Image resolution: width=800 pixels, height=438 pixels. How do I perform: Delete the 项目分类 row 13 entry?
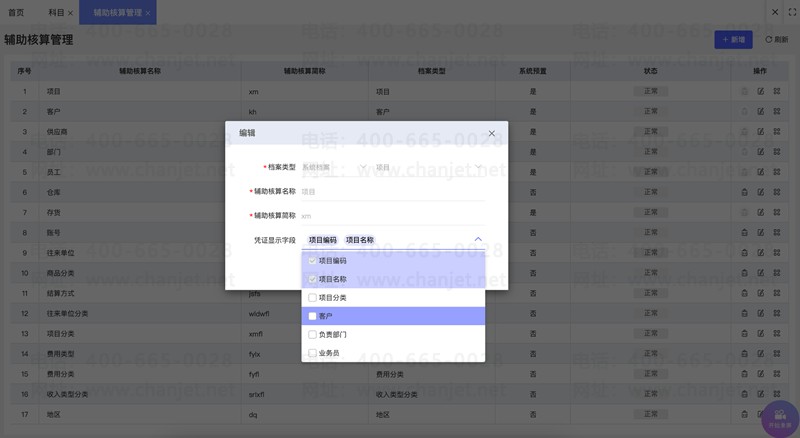point(744,333)
